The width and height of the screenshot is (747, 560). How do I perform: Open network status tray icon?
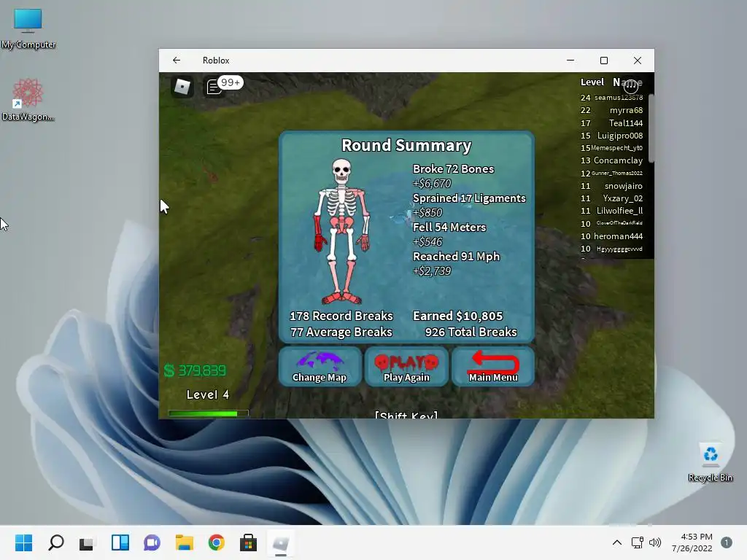pyautogui.click(x=637, y=542)
